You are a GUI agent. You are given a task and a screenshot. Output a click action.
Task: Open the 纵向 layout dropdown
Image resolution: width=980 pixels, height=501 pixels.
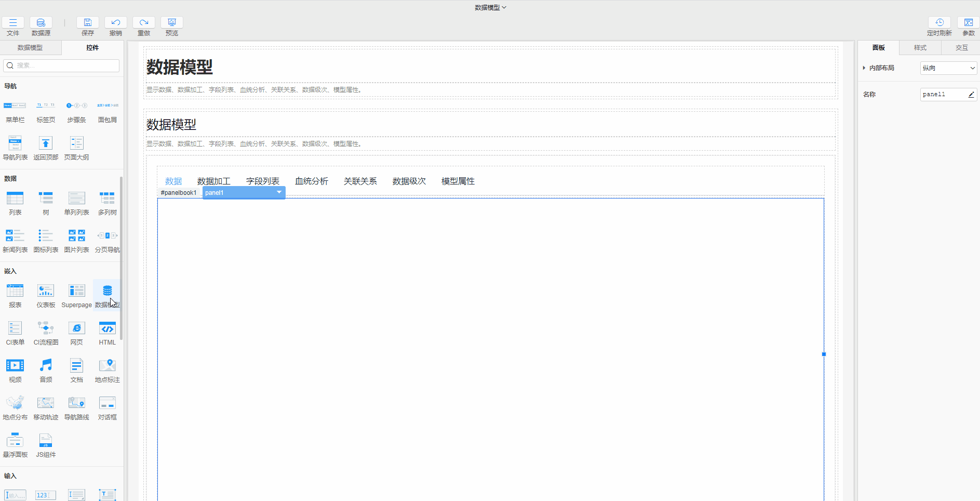[948, 68]
